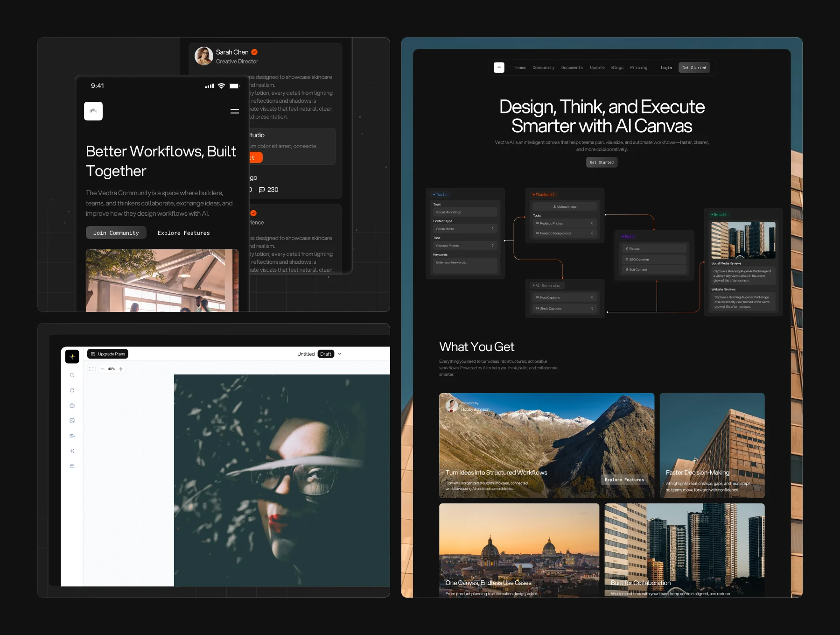Click the AI Generator node label
Screen dimensions: 840x635
coord(547,285)
